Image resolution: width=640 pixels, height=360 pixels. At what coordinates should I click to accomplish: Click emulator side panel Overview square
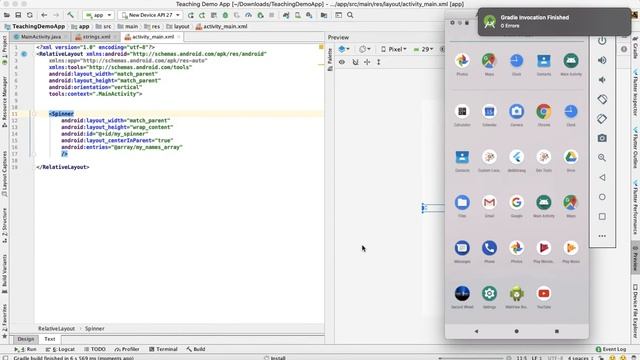pyautogui.click(x=602, y=216)
